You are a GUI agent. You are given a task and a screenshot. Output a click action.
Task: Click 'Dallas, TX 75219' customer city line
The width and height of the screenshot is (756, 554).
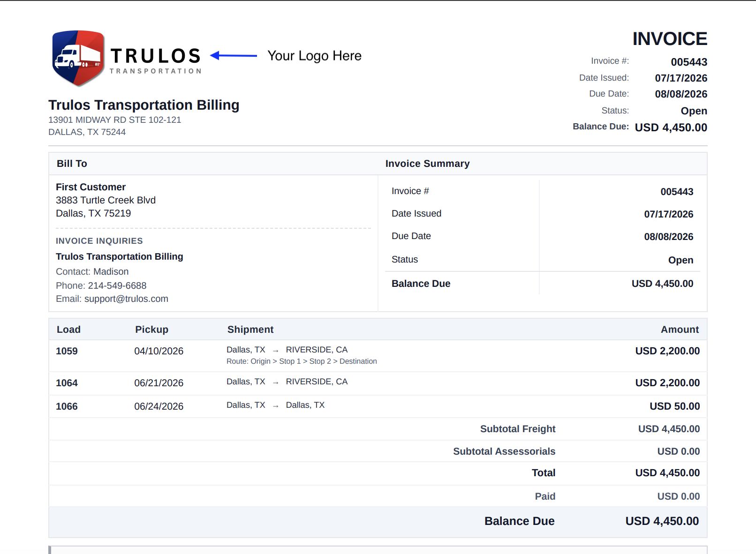point(93,213)
